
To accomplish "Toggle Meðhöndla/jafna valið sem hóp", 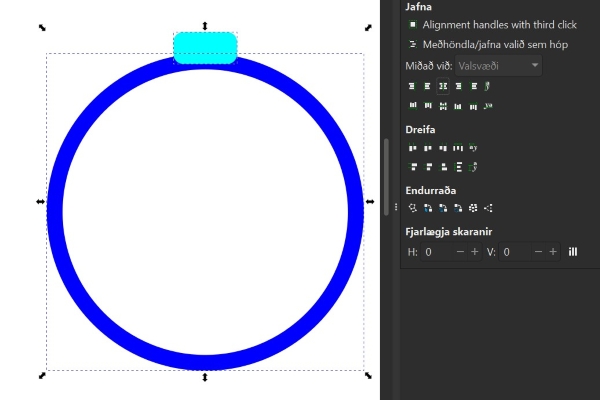I will (x=413, y=44).
